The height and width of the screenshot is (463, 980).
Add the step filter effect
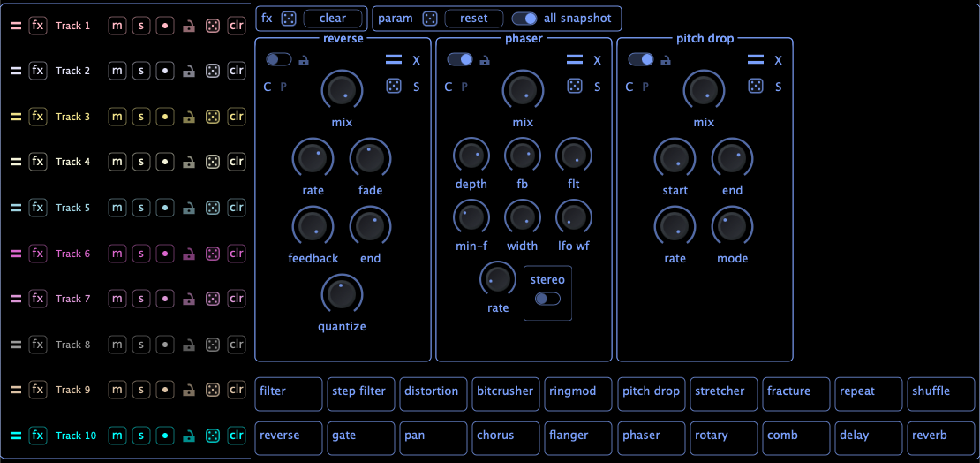(361, 394)
